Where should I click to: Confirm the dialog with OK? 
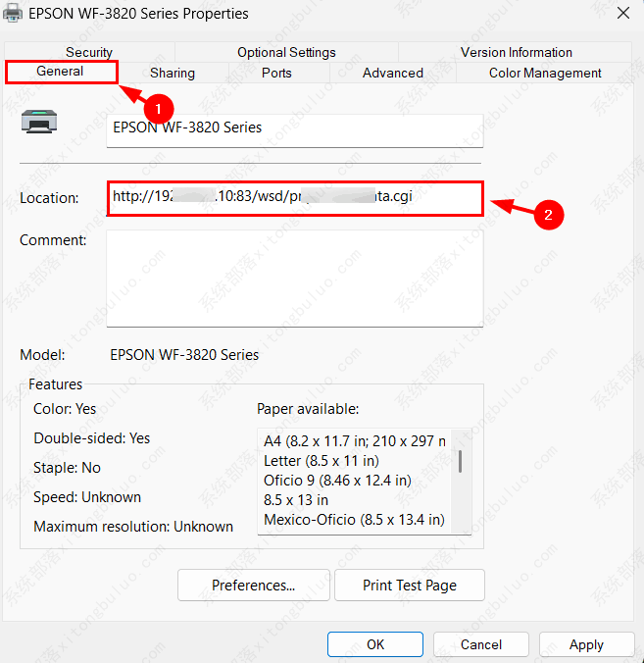click(375, 644)
